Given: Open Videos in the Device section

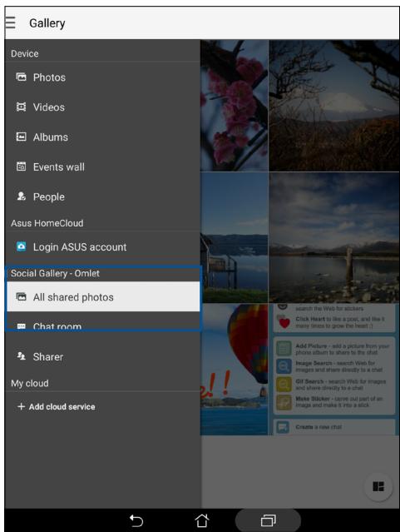Looking at the screenshot, I should point(103,107).
